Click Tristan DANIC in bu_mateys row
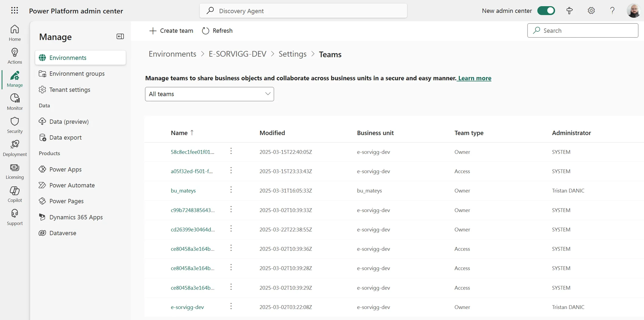Viewport: 644px width, 320px height. pyautogui.click(x=568, y=190)
